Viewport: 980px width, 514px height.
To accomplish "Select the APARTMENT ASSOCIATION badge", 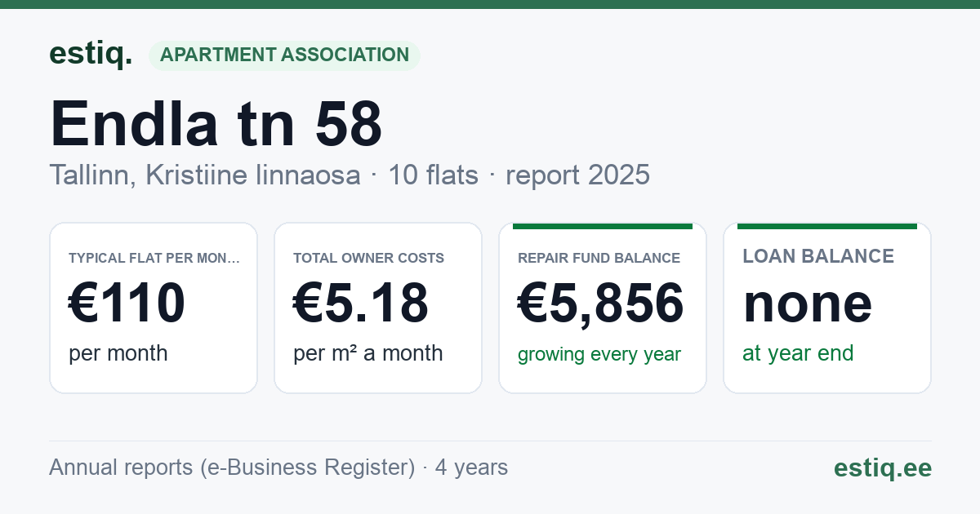I will [284, 55].
